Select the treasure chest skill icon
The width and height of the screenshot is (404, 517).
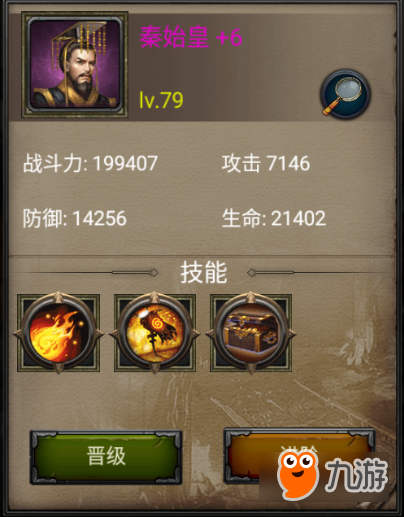pyautogui.click(x=251, y=333)
